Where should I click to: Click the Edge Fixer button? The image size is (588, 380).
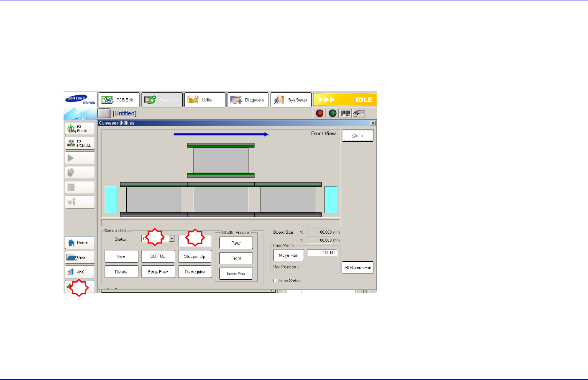click(158, 272)
